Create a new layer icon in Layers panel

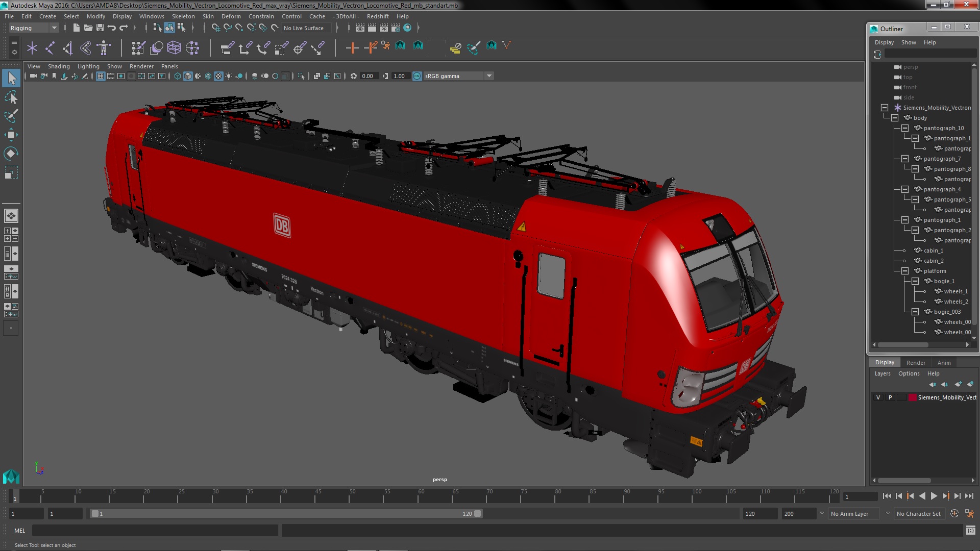click(x=958, y=384)
